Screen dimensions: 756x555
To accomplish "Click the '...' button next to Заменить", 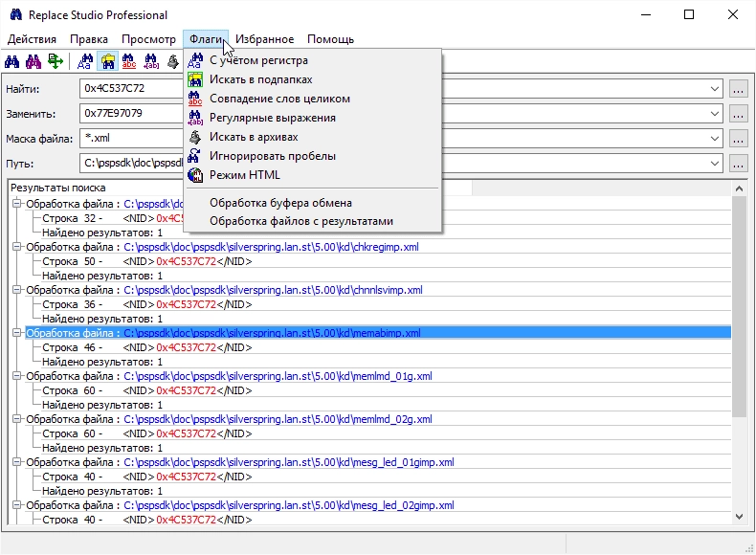I will (738, 114).
